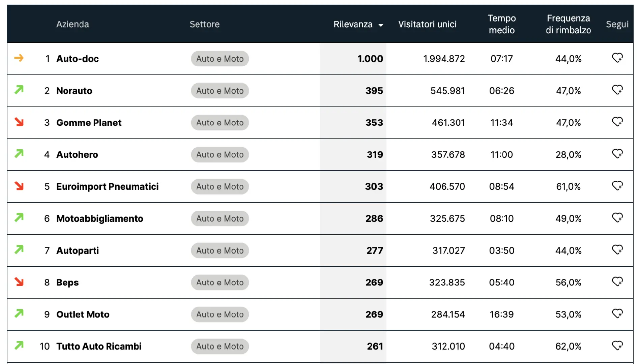Follow Norauto with its heart icon
The height and width of the screenshot is (364, 641).
click(x=617, y=90)
